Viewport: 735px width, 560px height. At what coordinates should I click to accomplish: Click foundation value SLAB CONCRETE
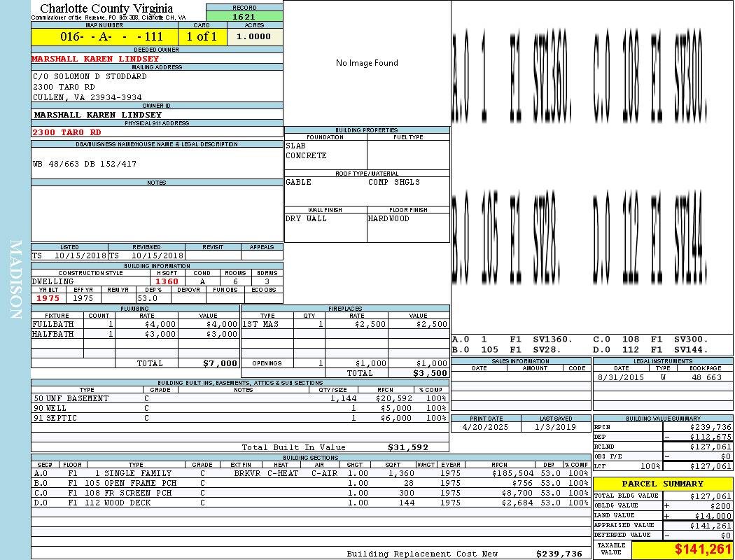(x=306, y=150)
